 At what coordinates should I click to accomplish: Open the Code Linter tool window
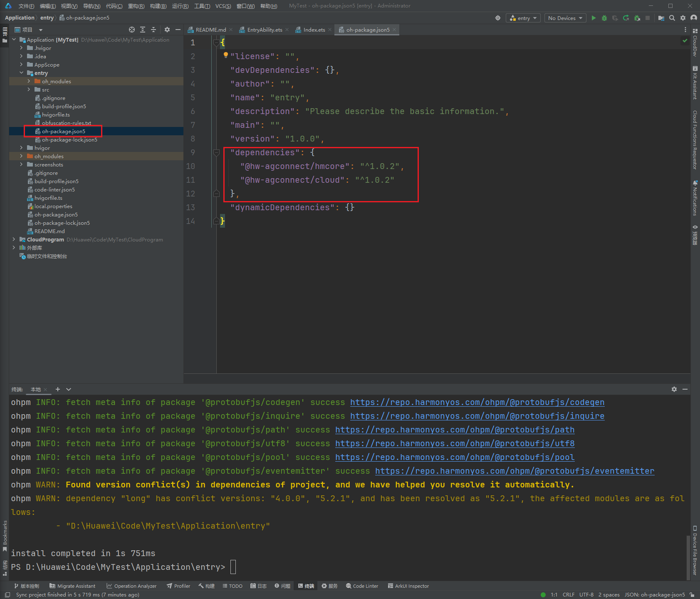point(362,586)
